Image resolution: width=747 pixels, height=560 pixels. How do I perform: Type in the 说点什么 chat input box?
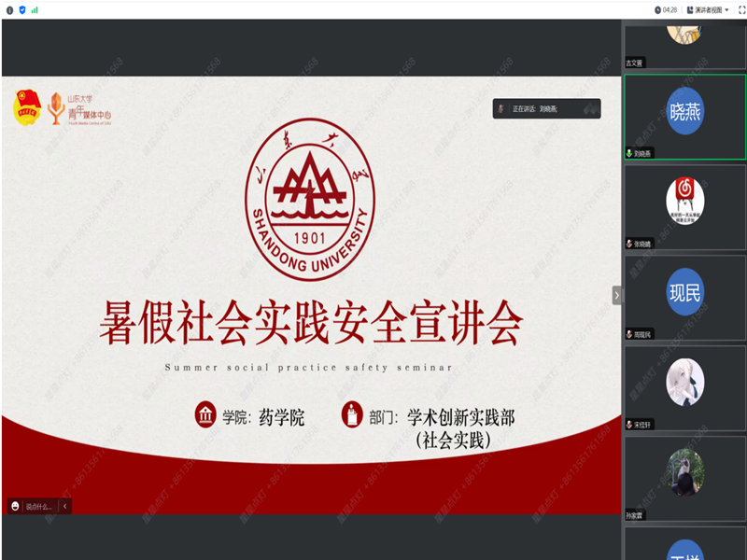39,507
